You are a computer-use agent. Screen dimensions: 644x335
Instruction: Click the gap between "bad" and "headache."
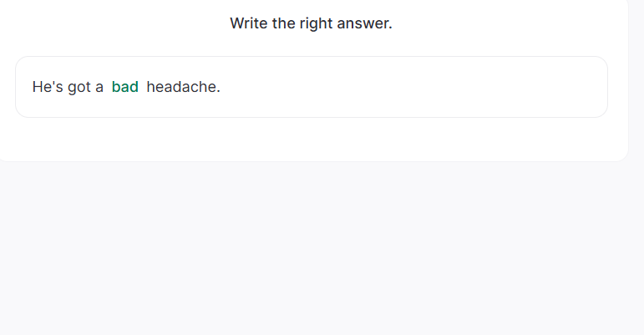click(x=143, y=87)
